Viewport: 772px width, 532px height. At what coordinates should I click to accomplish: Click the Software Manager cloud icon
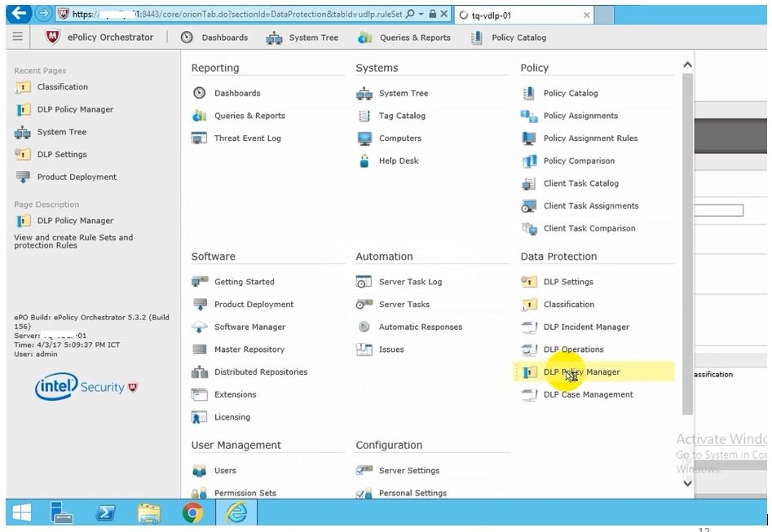(x=200, y=328)
